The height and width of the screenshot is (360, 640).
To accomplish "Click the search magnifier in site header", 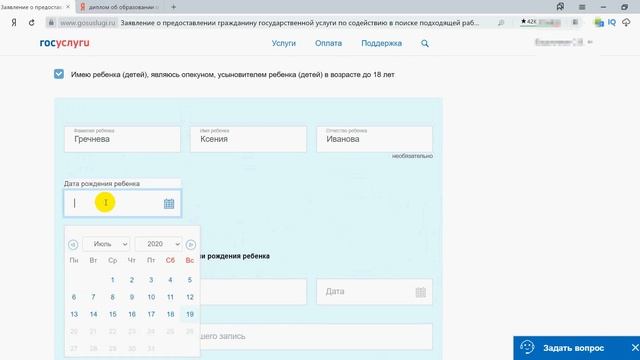I will click(425, 43).
